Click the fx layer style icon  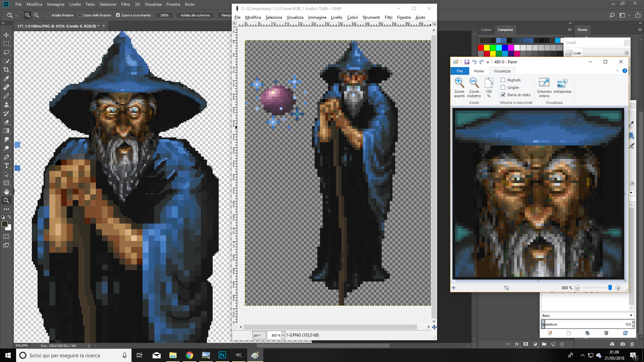point(517,344)
